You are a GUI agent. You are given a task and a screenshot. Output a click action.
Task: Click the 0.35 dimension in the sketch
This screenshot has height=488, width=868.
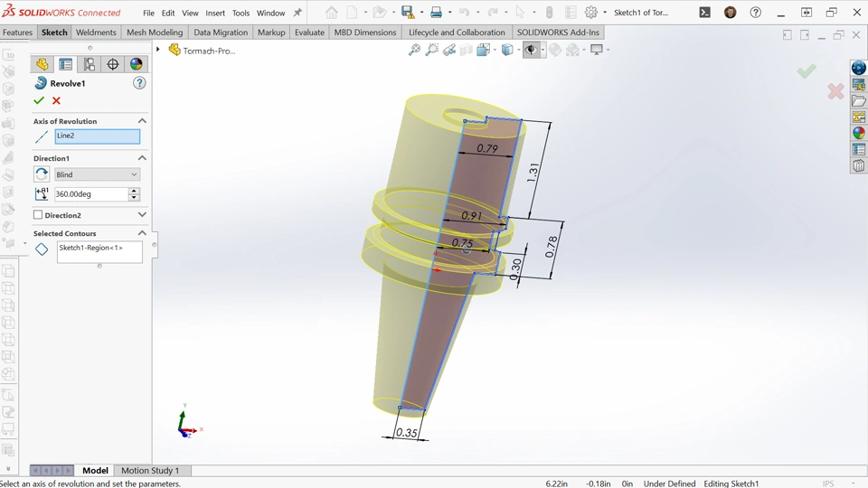click(x=407, y=432)
